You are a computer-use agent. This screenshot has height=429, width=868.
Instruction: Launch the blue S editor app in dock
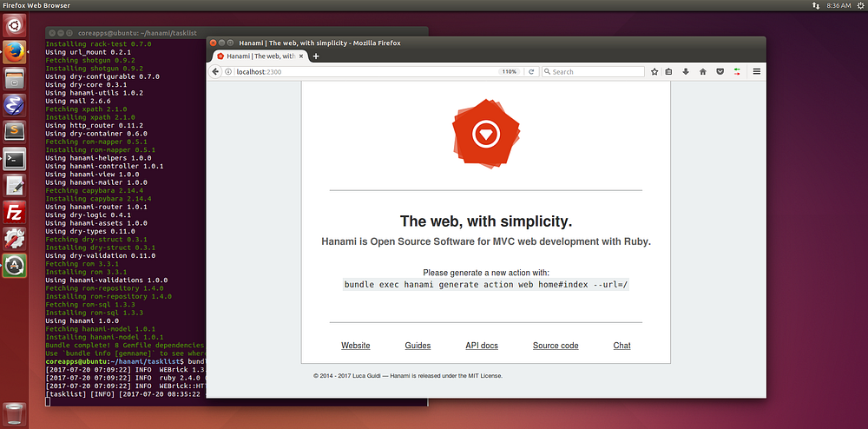[x=15, y=106]
